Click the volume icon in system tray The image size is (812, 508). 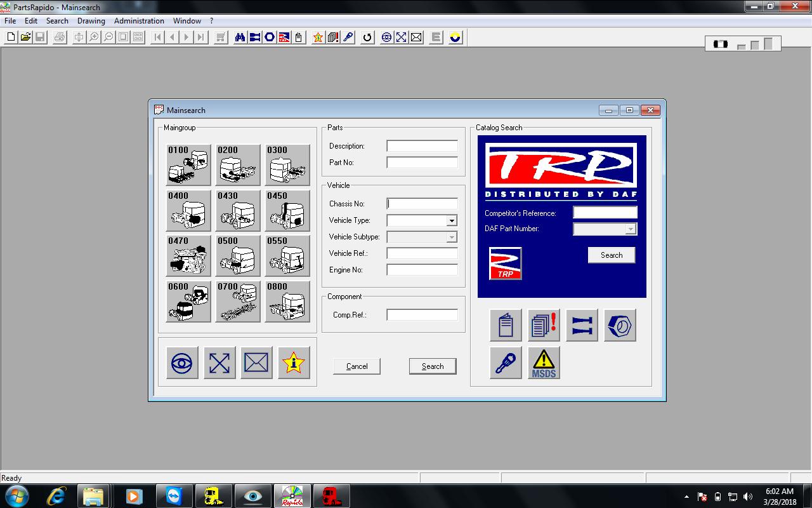[748, 497]
